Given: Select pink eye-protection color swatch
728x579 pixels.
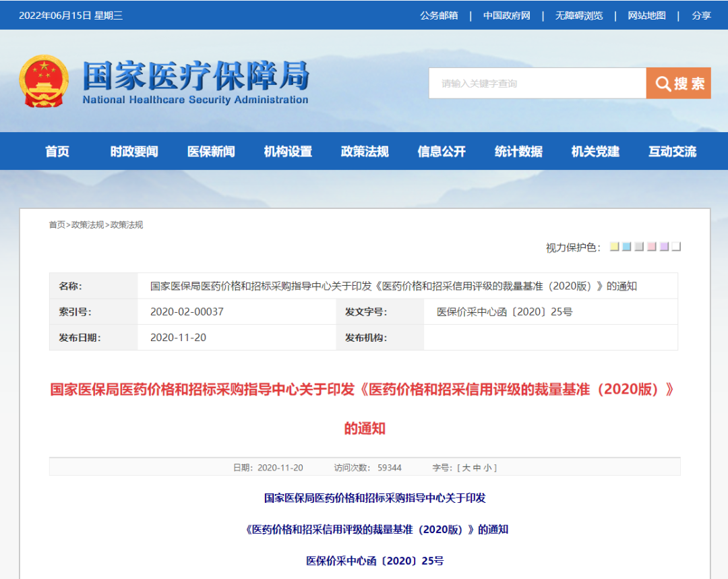Looking at the screenshot, I should coord(652,247).
